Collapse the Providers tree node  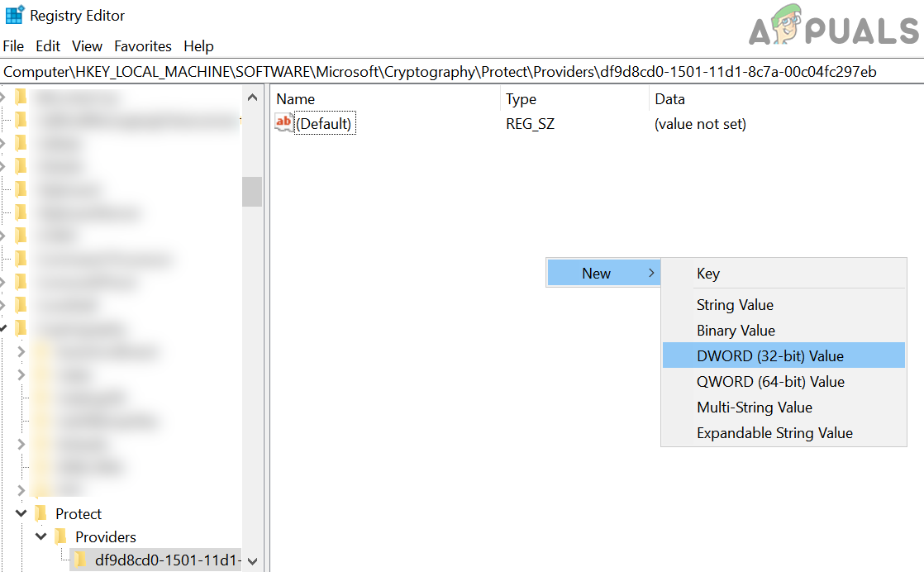[41, 536]
